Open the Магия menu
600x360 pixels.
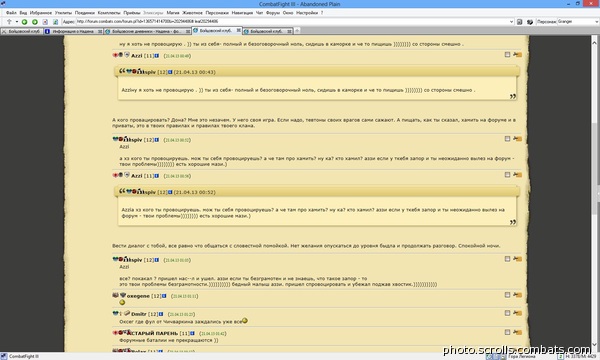pyautogui.click(x=173, y=13)
